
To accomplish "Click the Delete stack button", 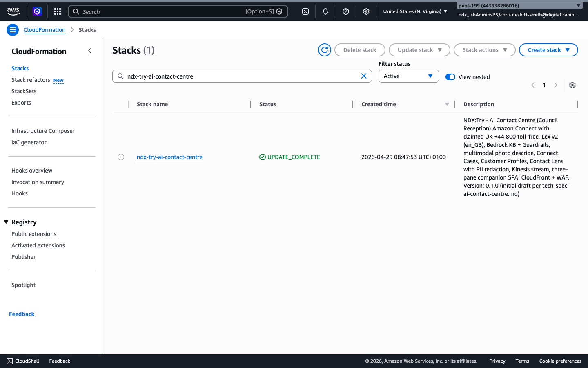I will (360, 50).
